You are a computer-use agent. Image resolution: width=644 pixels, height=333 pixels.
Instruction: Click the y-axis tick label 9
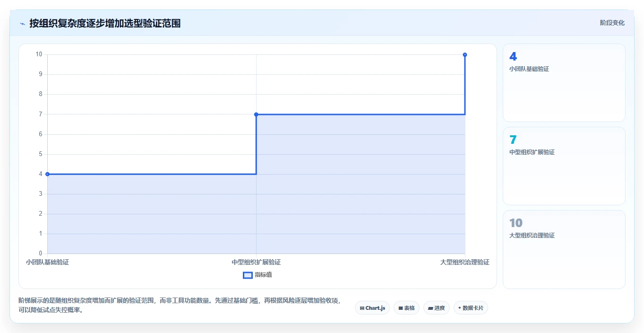(x=40, y=74)
